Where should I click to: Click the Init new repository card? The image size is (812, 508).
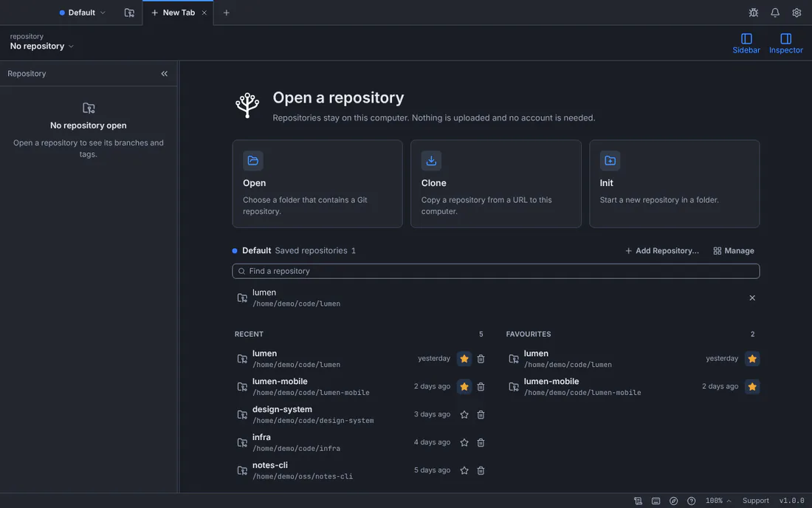[674, 183]
